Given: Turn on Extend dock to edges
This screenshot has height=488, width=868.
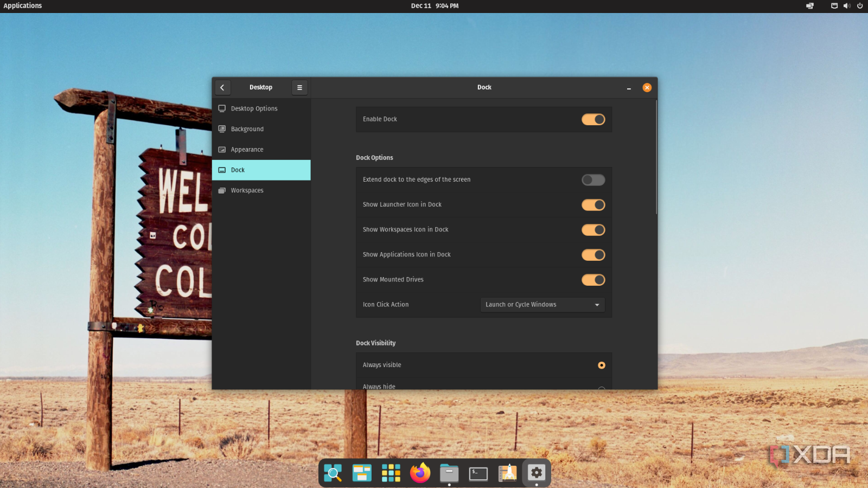Looking at the screenshot, I should pos(593,180).
